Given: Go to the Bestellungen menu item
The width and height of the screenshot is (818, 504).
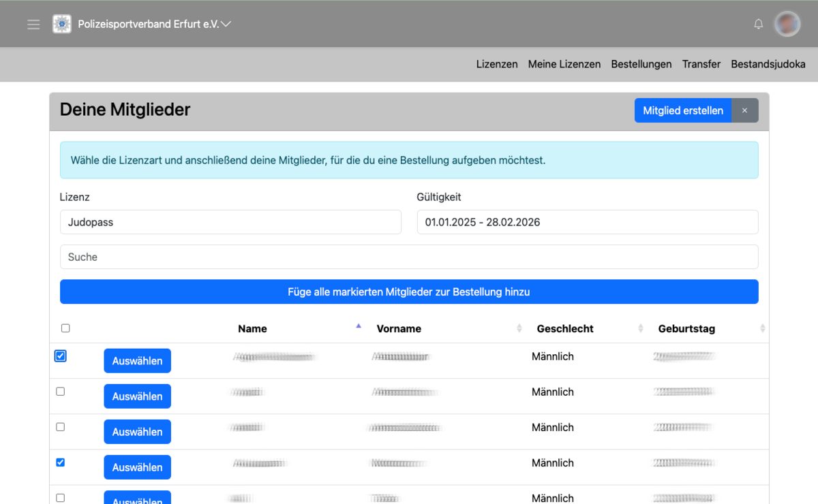Looking at the screenshot, I should pos(641,64).
